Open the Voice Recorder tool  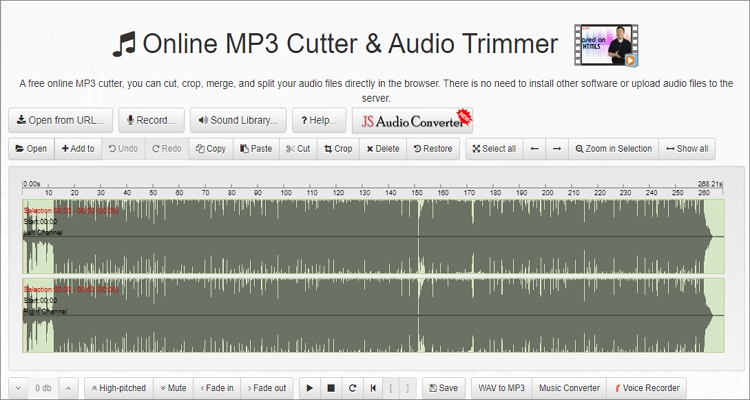click(647, 388)
